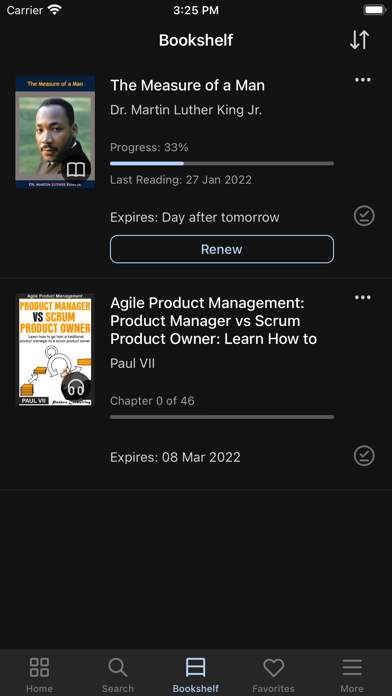Tap the ebook reader icon on King cover
392x696 pixels.
click(76, 169)
